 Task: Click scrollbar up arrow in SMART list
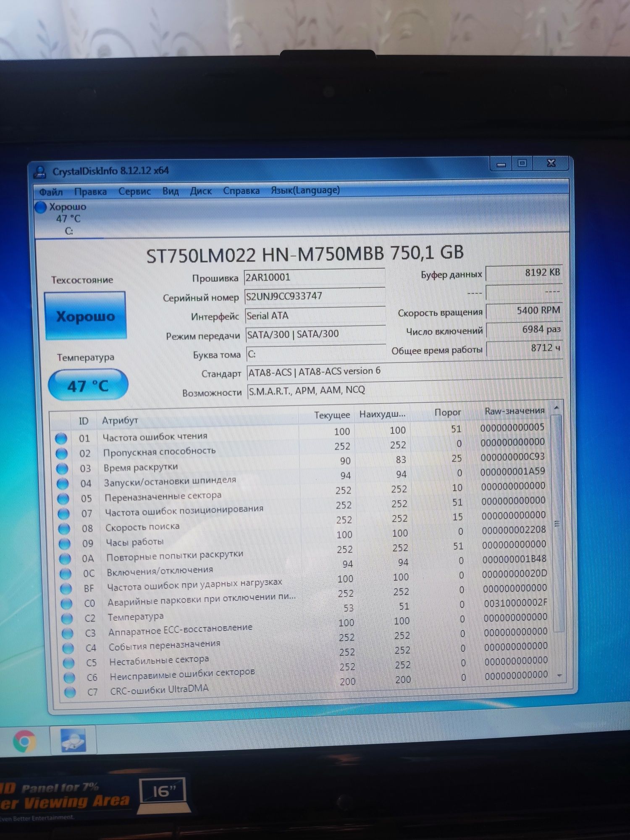pos(556,408)
